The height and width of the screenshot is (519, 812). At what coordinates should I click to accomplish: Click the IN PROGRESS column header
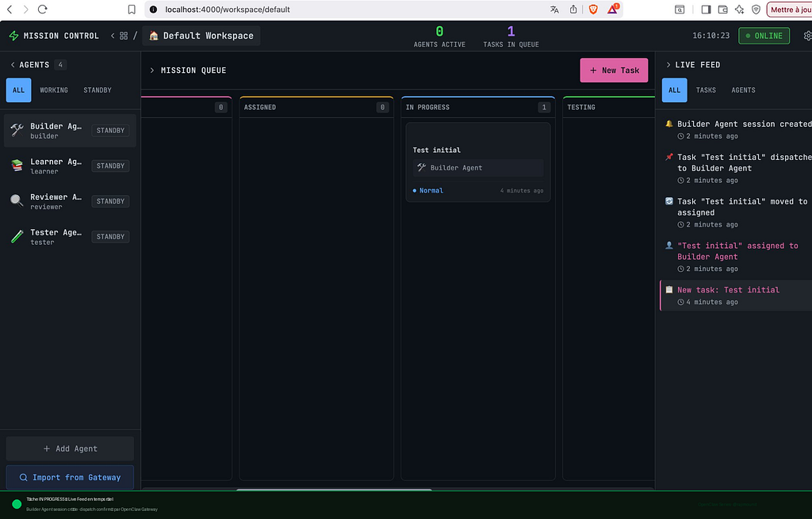(x=478, y=107)
